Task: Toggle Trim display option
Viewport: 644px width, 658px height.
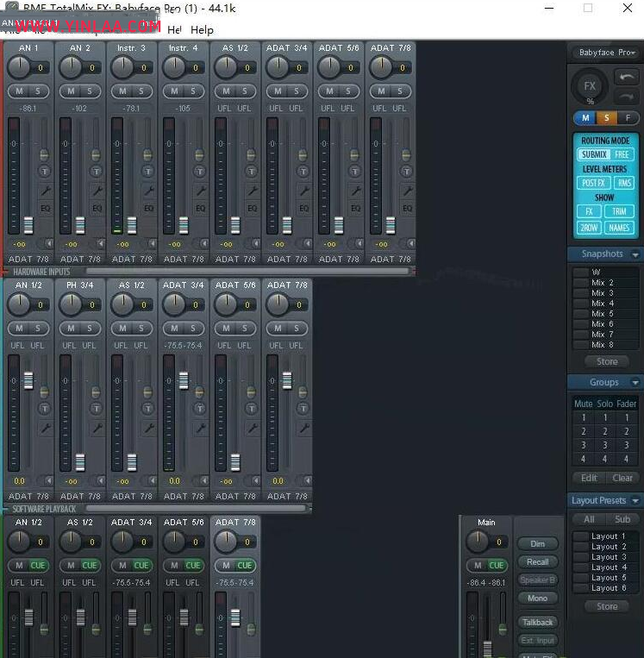Action: click(619, 211)
